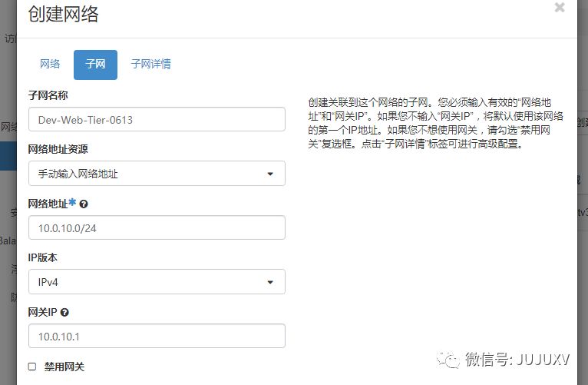
Task: Click the blue asterisk after 网络地址
Action: click(x=72, y=202)
